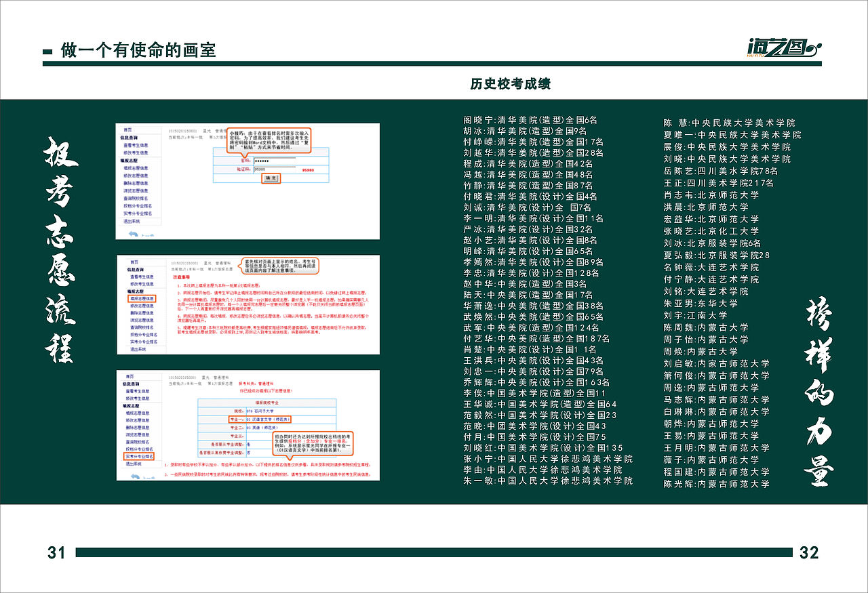The width and height of the screenshot is (868, 593).
Task: Click the row 李俟:中国美术学院(造型)全国11
Action: click(x=534, y=393)
